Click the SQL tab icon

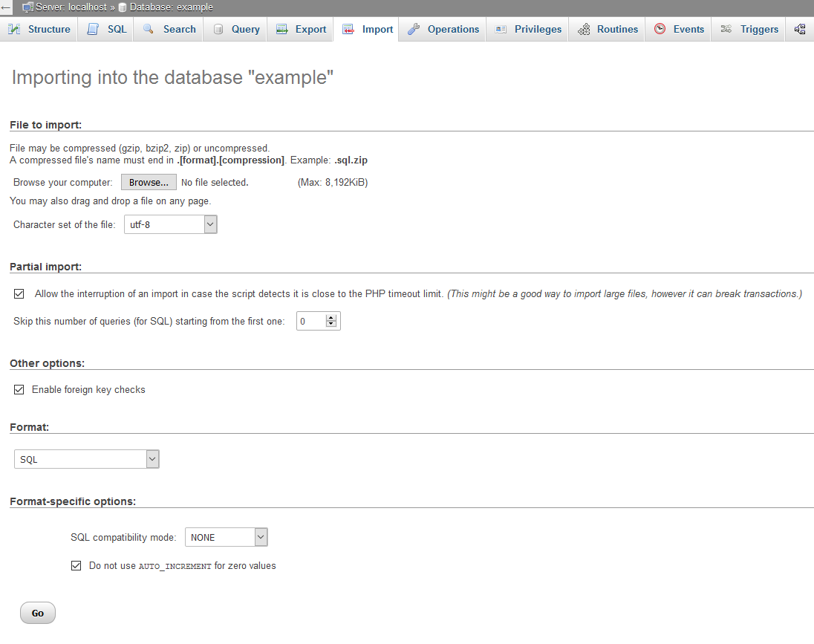click(x=93, y=29)
